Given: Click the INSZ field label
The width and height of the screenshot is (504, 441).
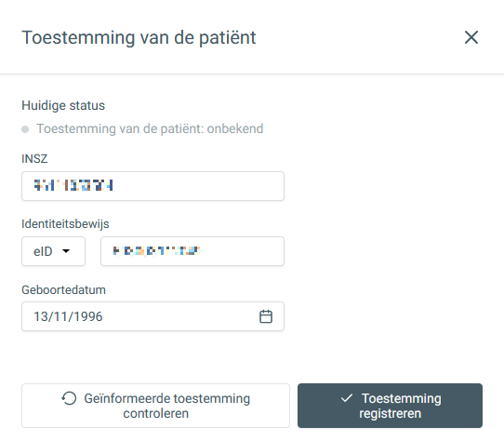Looking at the screenshot, I should coord(34,158).
